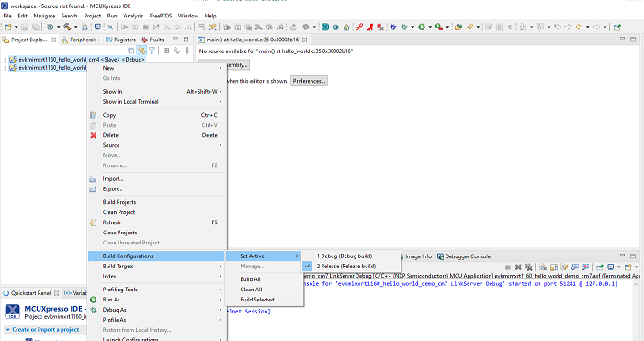This screenshot has height=341, width=644.
Task: Click the home icon in the toolbar
Action: pyautogui.click(x=346, y=28)
